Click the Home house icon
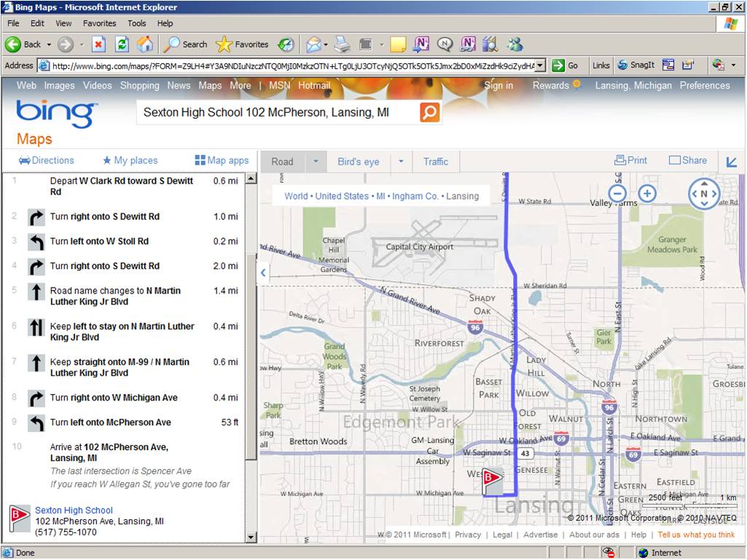Image resolution: width=747 pixels, height=560 pixels. [x=145, y=44]
